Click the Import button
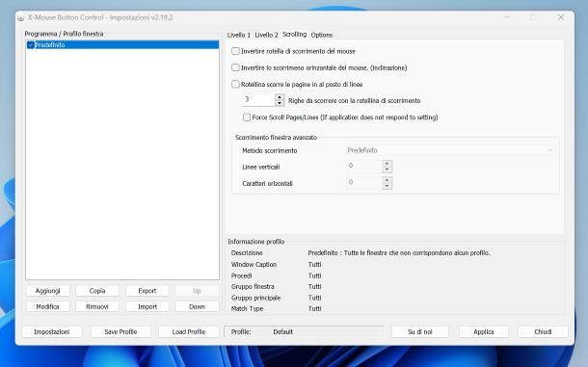 point(147,306)
